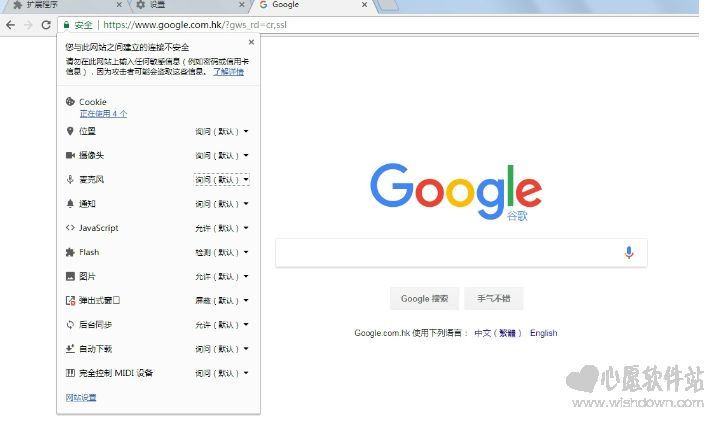
Task: Open the location permission dropdown
Action: coord(221,131)
